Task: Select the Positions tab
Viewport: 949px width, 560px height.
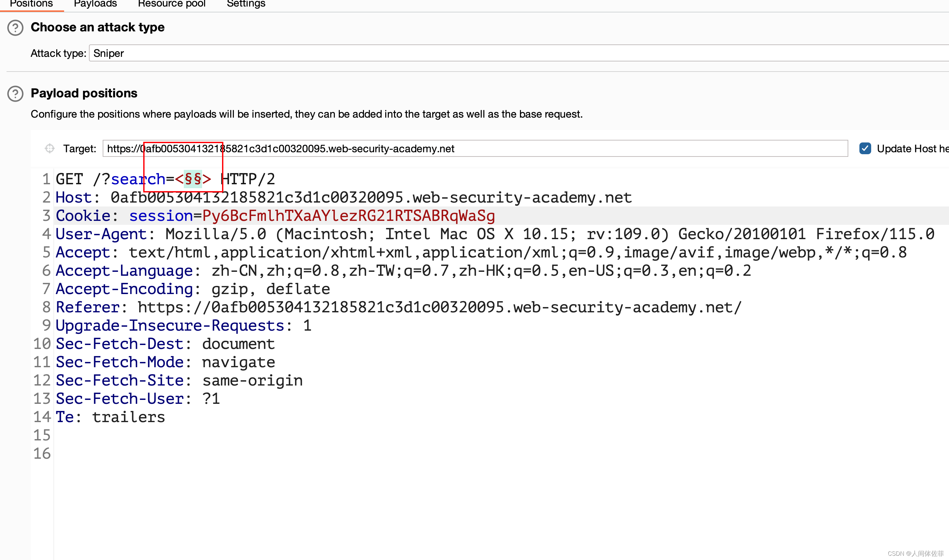Action: click(31, 4)
